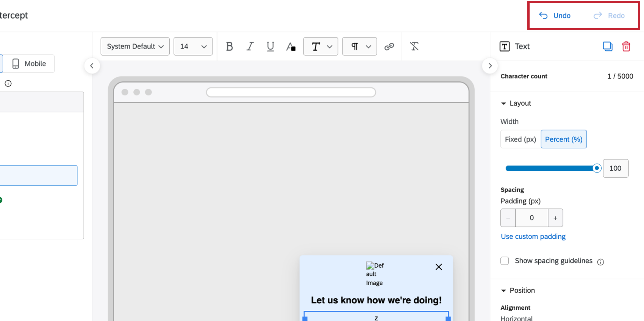The height and width of the screenshot is (321, 644).
Task: Click Use custom padding link
Action: [533, 237]
